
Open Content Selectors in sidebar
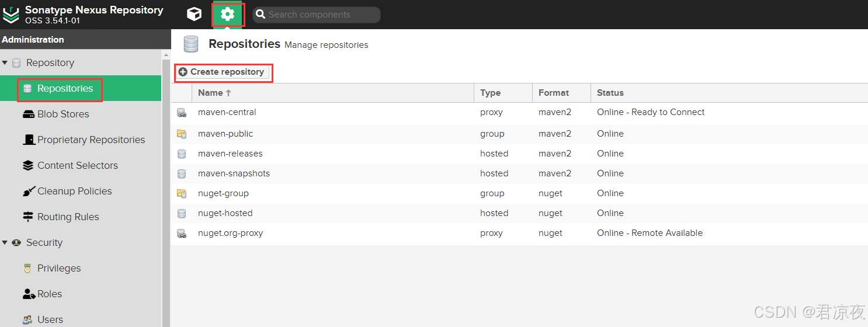pyautogui.click(x=77, y=165)
